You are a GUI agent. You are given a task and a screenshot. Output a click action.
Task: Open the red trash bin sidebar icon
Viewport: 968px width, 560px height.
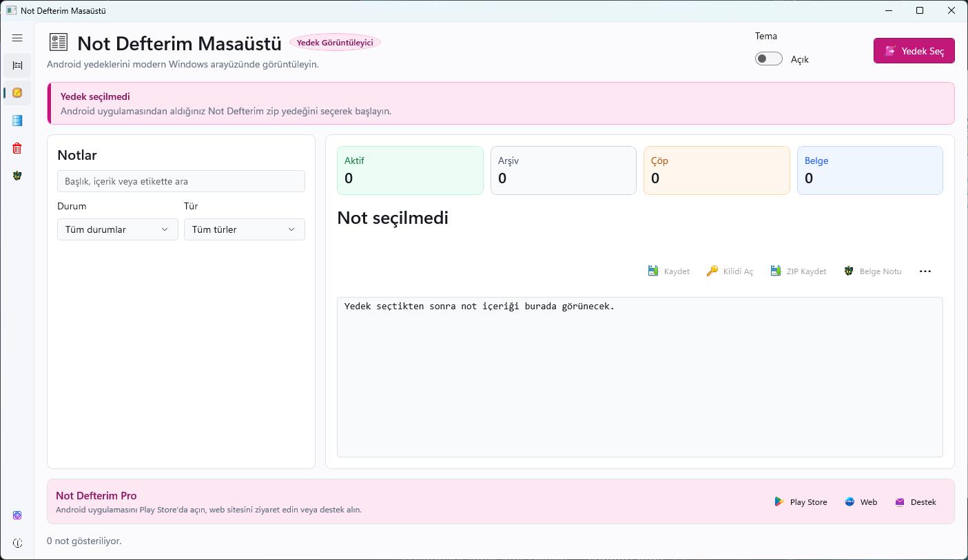[17, 148]
